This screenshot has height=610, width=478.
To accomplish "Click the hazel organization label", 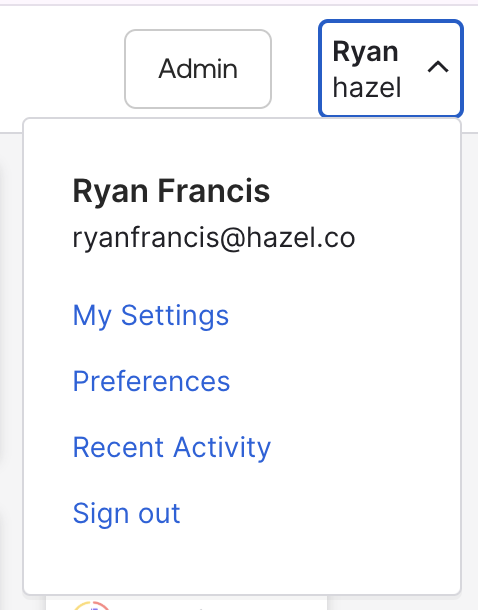I will click(x=366, y=87).
